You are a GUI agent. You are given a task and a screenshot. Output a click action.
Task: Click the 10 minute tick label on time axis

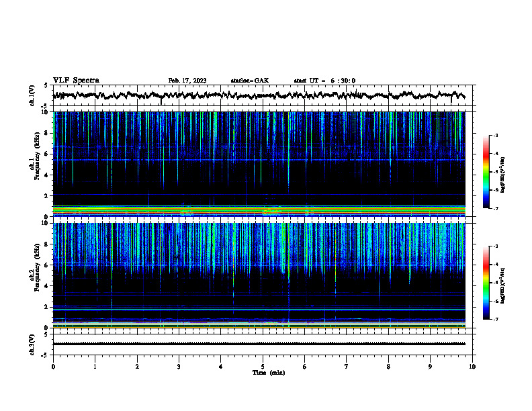click(x=472, y=367)
